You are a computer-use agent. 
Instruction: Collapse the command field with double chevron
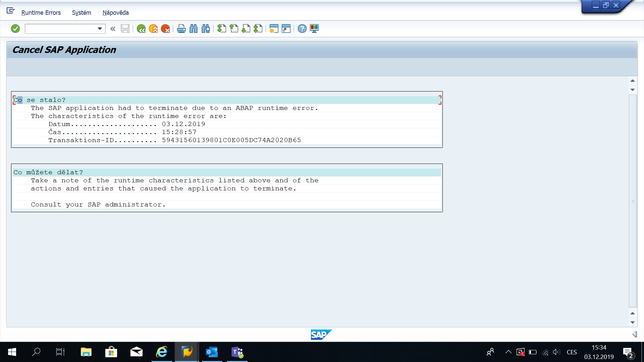click(113, 29)
